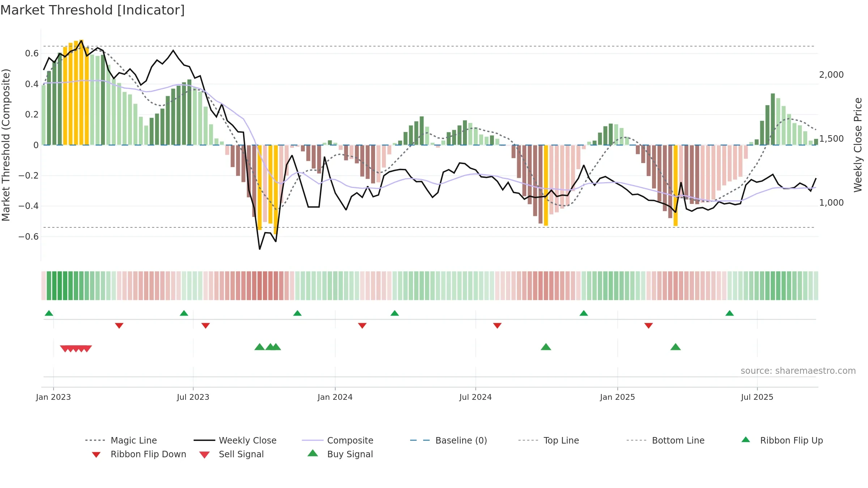Toggle the Top Line legend entry

[x=548, y=440]
